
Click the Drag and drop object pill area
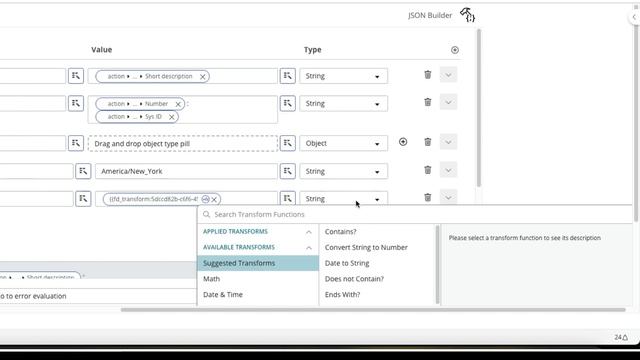pyautogui.click(x=183, y=144)
